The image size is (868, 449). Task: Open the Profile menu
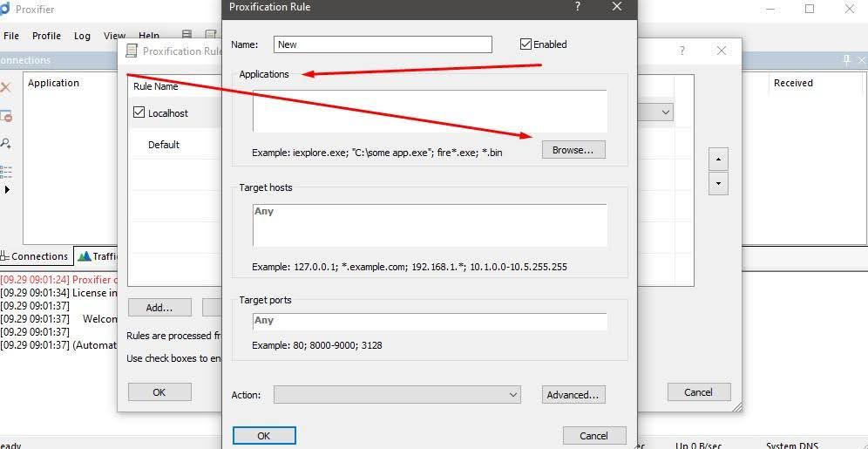pyautogui.click(x=46, y=36)
